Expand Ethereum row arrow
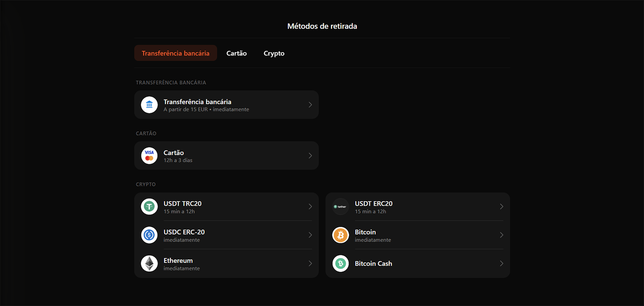The height and width of the screenshot is (306, 644). tap(310, 264)
